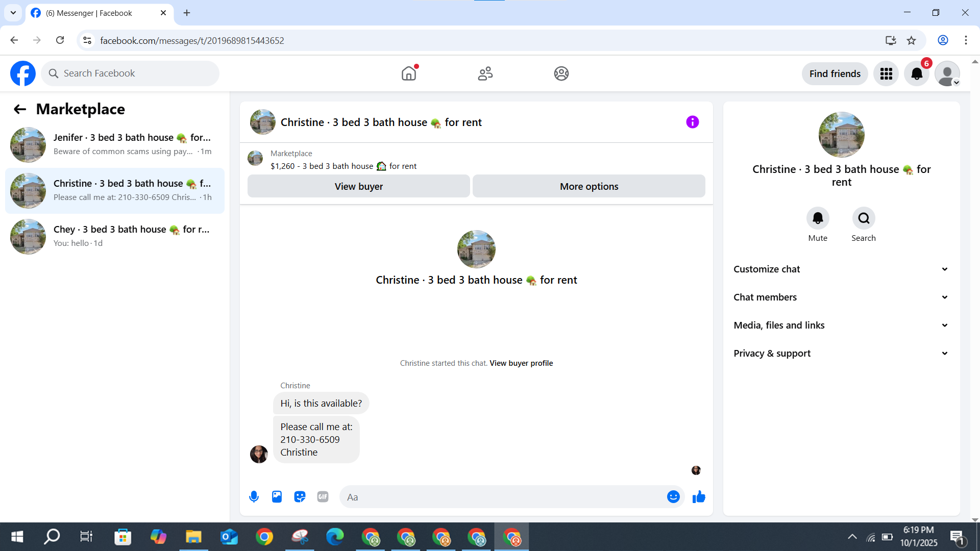Screen dimensions: 980x551
Task: Select Christine's conversation in the chat list
Action: (x=115, y=191)
